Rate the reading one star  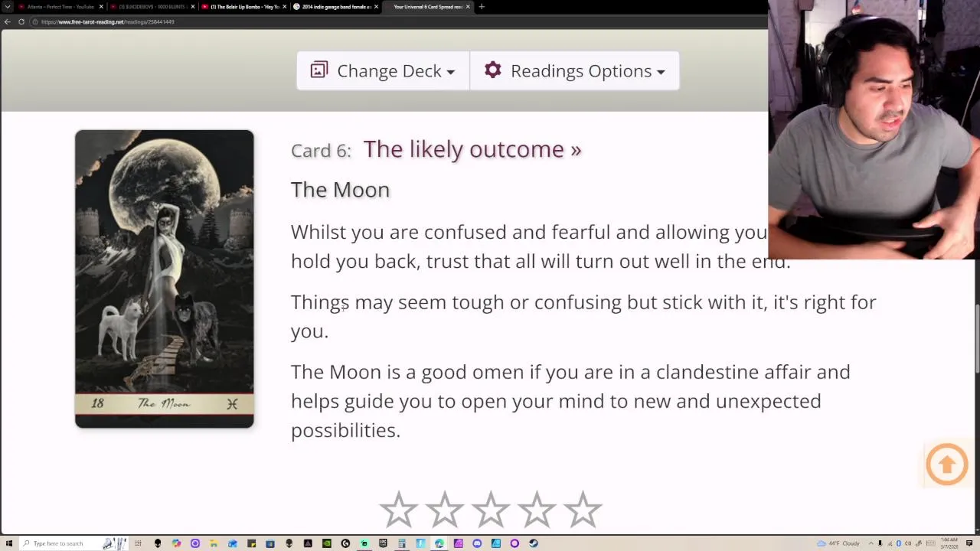tap(399, 510)
